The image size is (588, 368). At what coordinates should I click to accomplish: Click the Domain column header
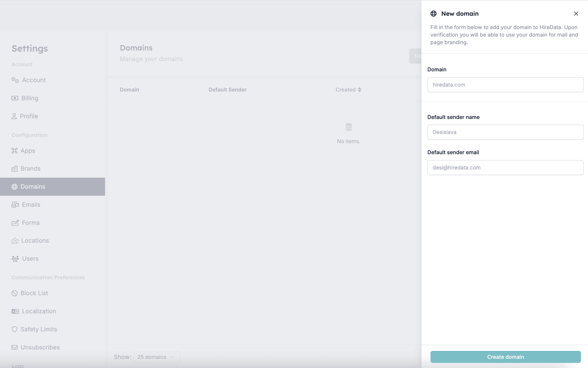pos(129,90)
